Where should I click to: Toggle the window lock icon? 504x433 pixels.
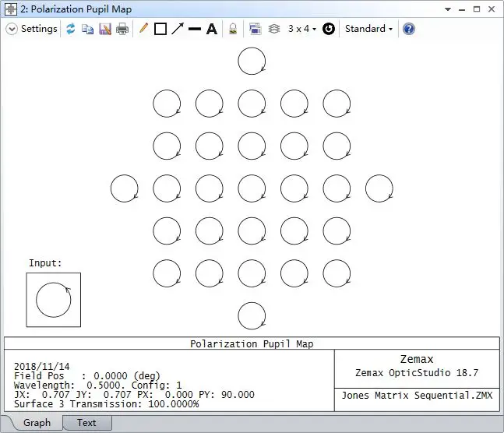click(233, 30)
